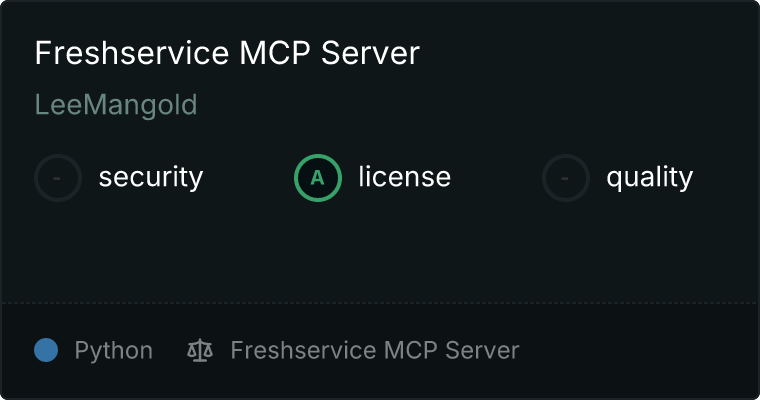Click footer license name Freshservice MCP Server

point(375,350)
